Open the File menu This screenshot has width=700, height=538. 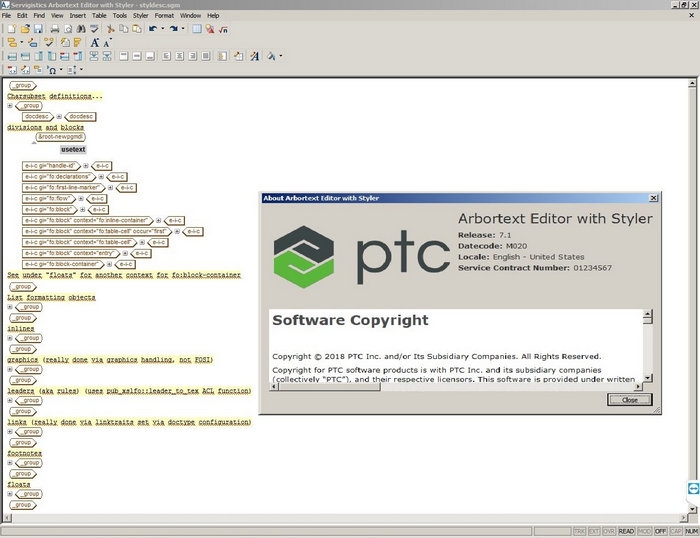click(x=6, y=16)
